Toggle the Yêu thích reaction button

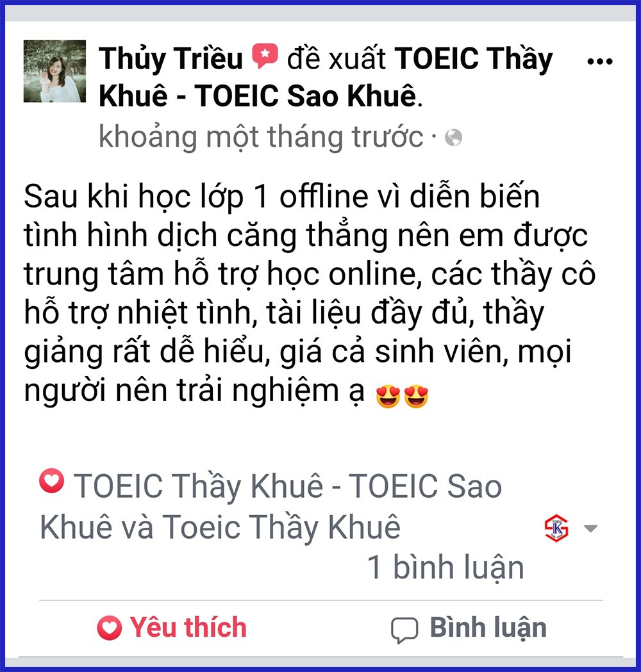(172, 628)
